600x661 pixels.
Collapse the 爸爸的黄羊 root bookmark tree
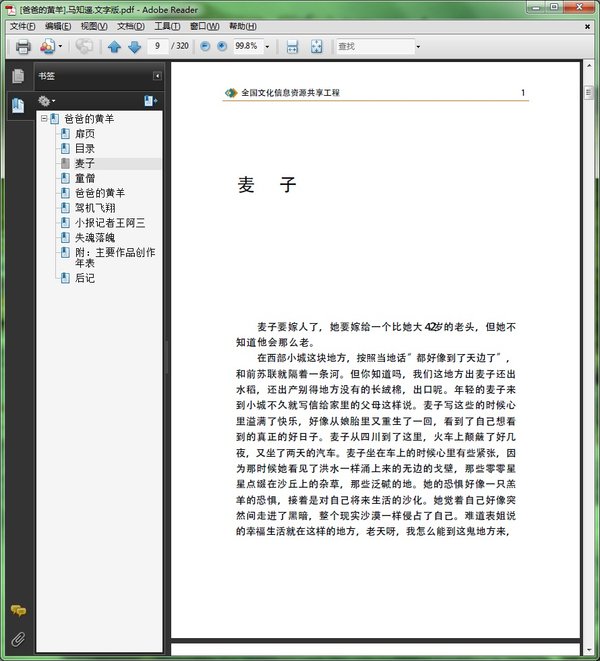(44, 119)
